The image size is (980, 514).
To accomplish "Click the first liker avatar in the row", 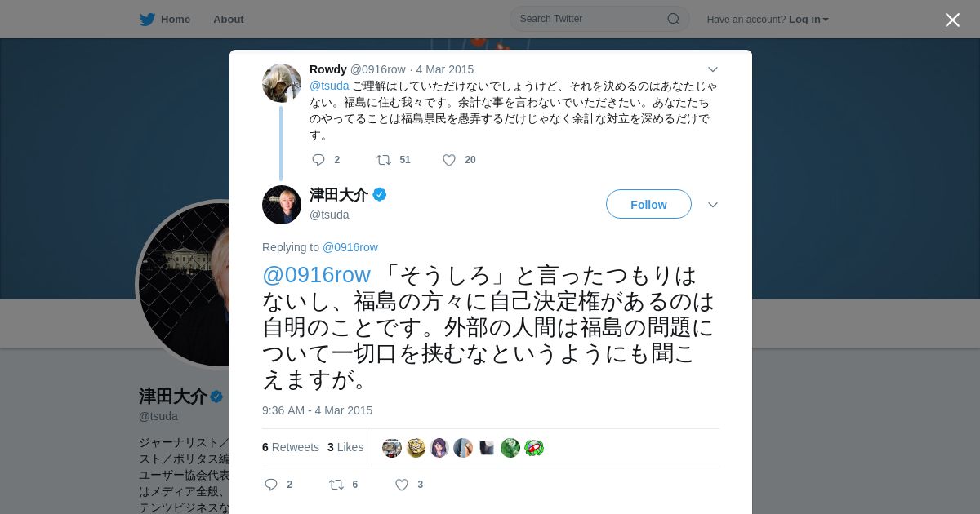I will (x=392, y=448).
